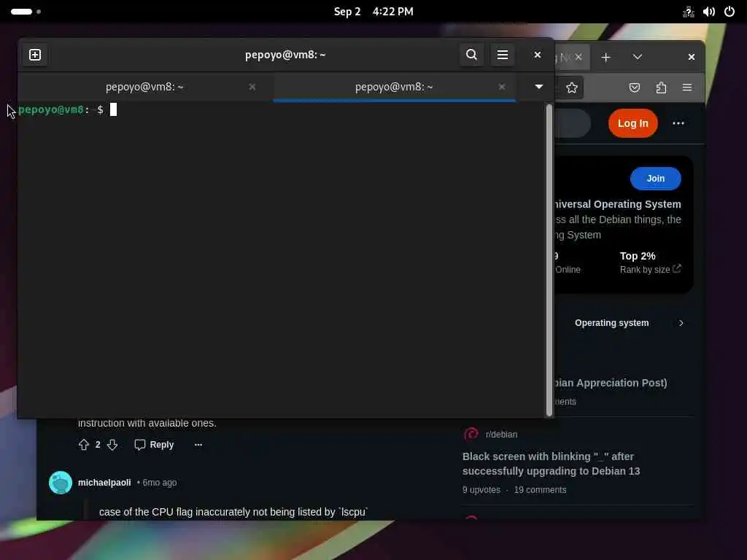Open the Firefox application menu
The width and height of the screenshot is (747, 560).
tap(687, 87)
